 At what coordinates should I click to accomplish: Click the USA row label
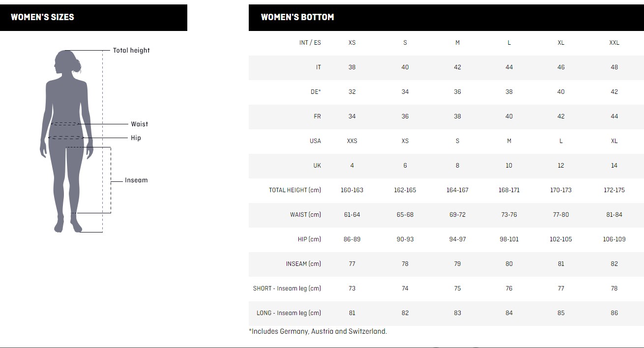315,141
